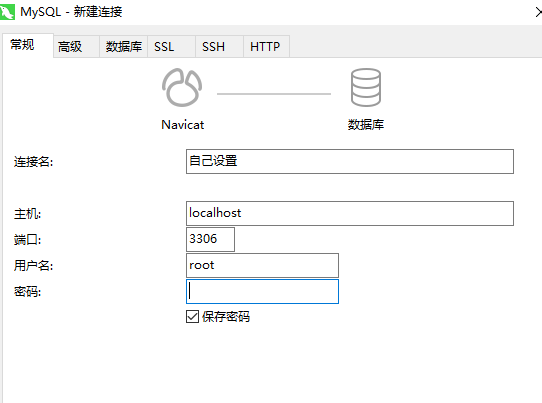Click the database cylinder icon
Screen dimensions: 542x403
click(366, 87)
